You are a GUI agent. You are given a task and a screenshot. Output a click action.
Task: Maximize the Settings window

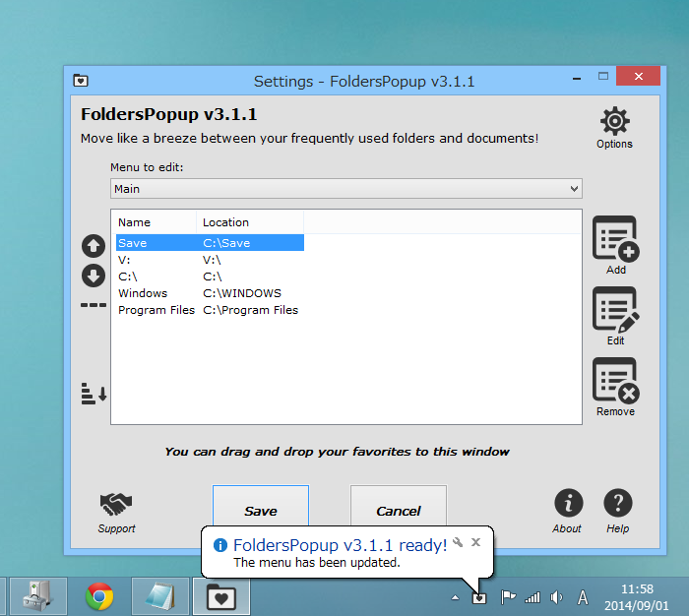602,77
